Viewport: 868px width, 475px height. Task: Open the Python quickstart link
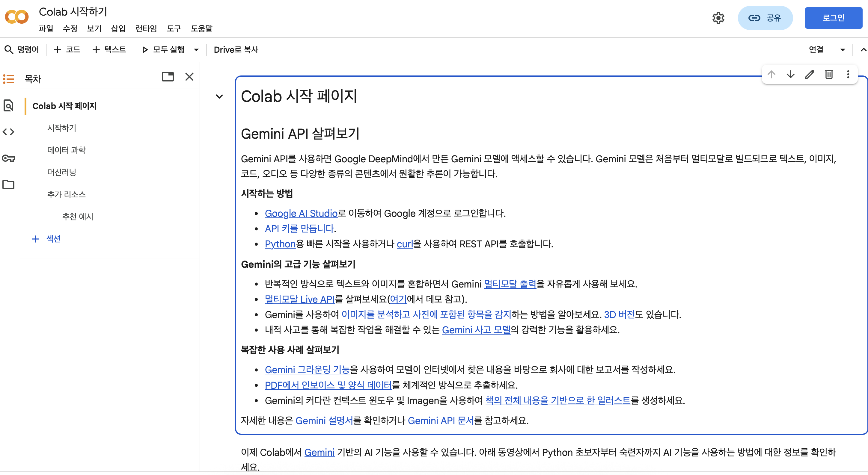(x=280, y=244)
